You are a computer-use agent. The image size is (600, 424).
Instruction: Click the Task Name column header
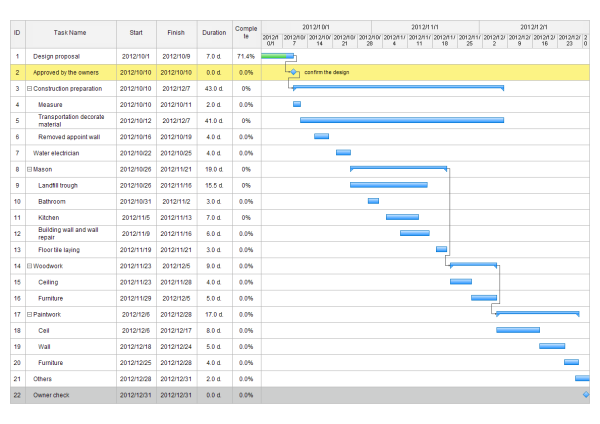pos(70,33)
